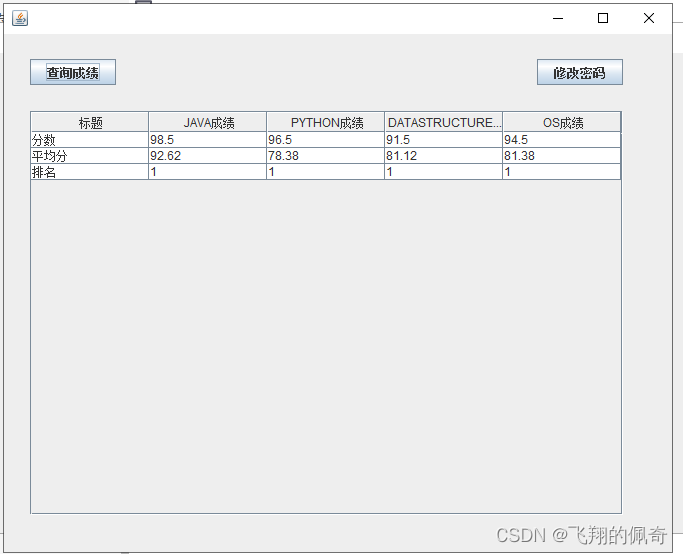Click the 98.5 Java score cell

[208, 140]
